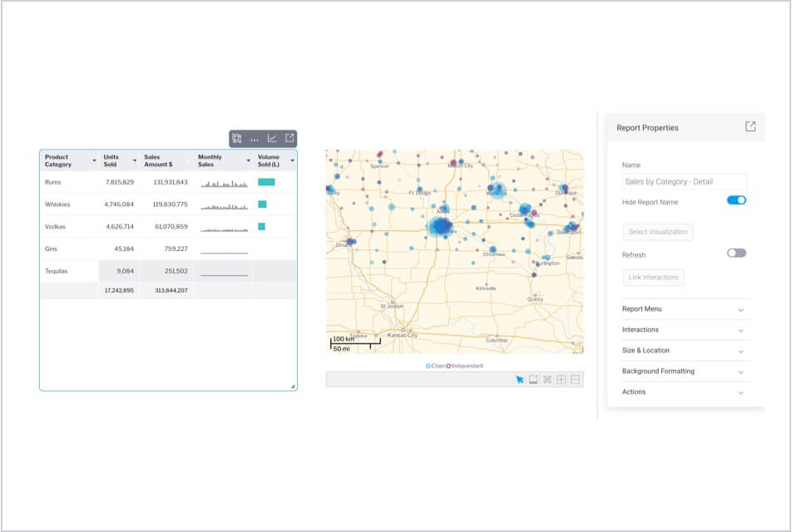Viewport: 792px width, 532px height.
Task: Switch the table to a chart visualization
Action: coord(272,138)
